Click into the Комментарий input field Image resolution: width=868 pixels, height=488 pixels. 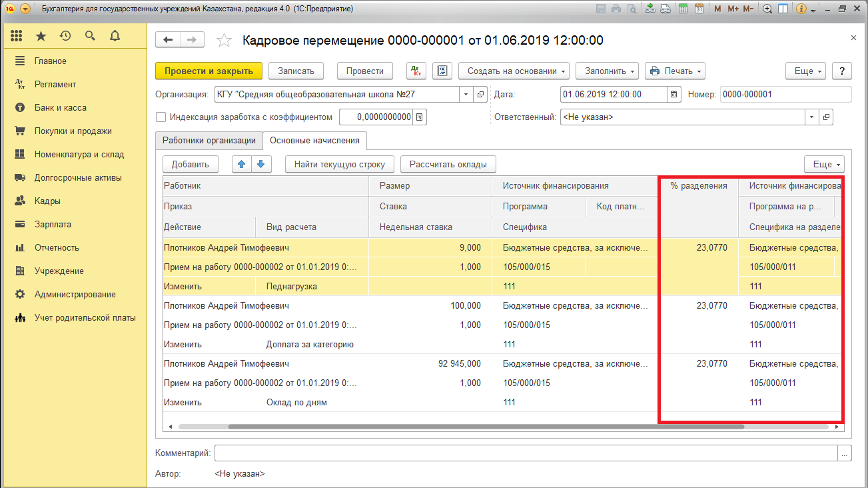(525, 453)
